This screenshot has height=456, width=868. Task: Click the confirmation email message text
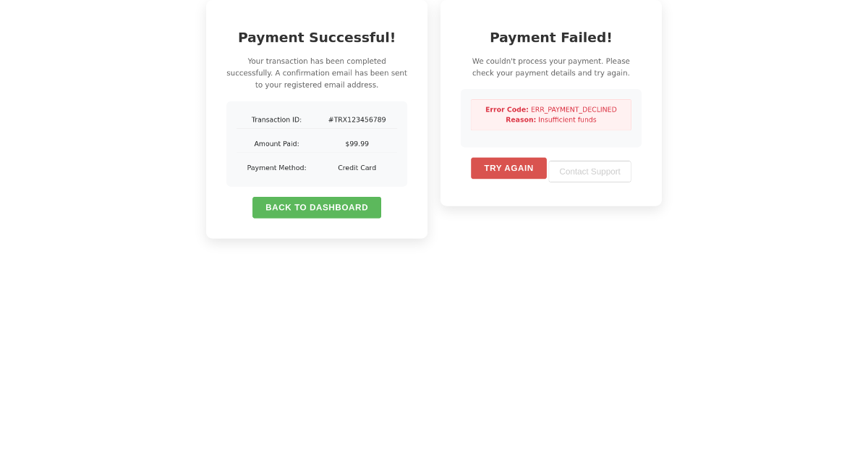316,72
